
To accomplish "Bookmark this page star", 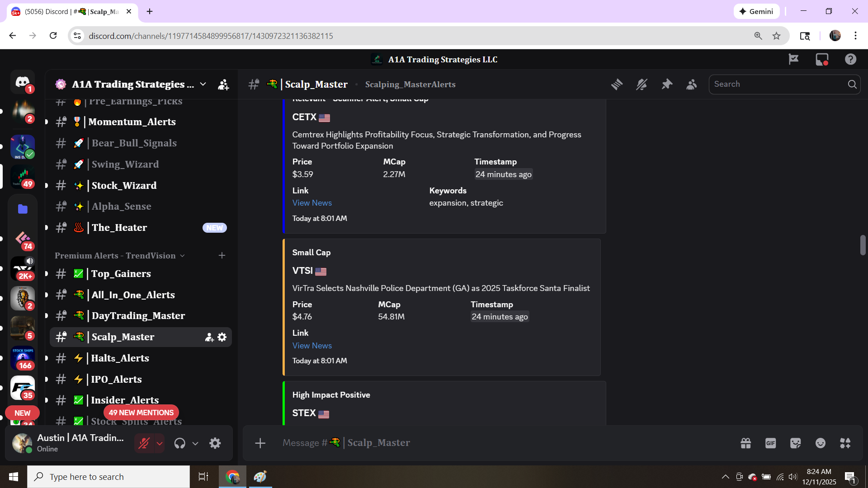I will click(776, 36).
